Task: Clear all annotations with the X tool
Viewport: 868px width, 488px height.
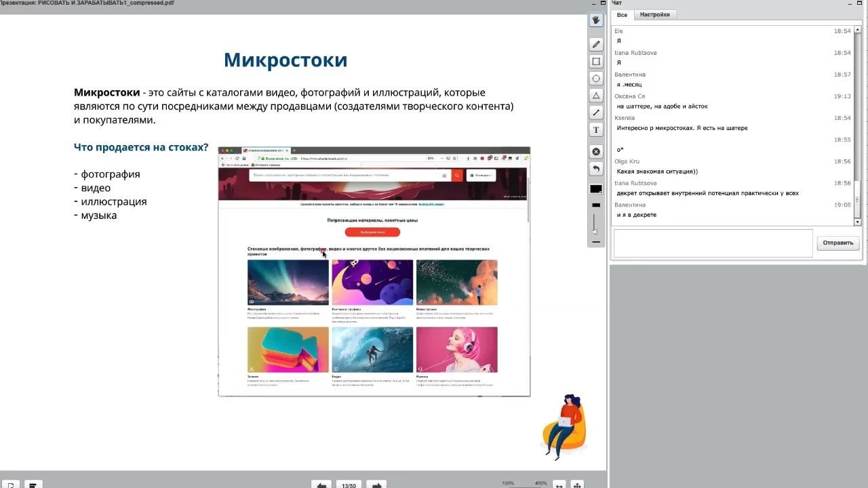Action: (596, 152)
